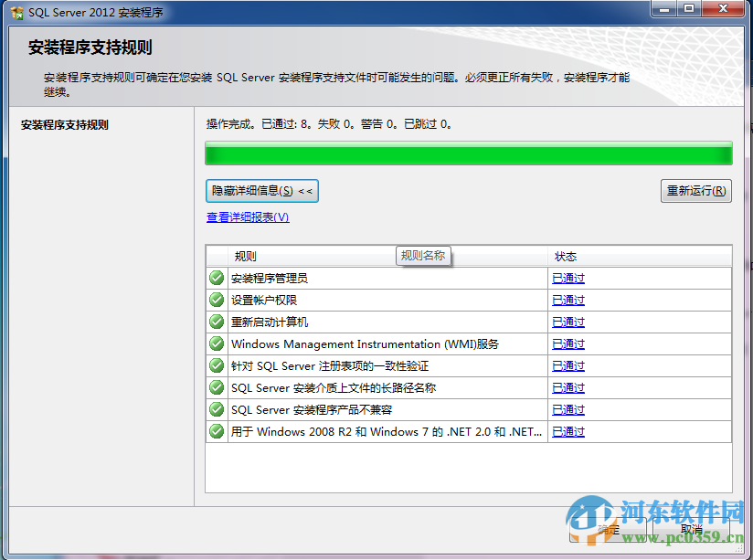Click 已通过 link for 设置帐户权限
Screen dimensions: 753x560
pyautogui.click(x=567, y=300)
